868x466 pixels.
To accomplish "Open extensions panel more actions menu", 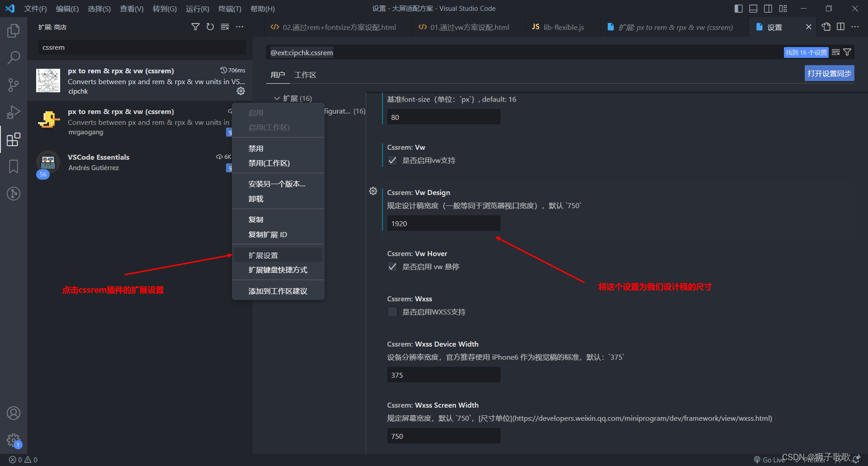I will click(240, 27).
